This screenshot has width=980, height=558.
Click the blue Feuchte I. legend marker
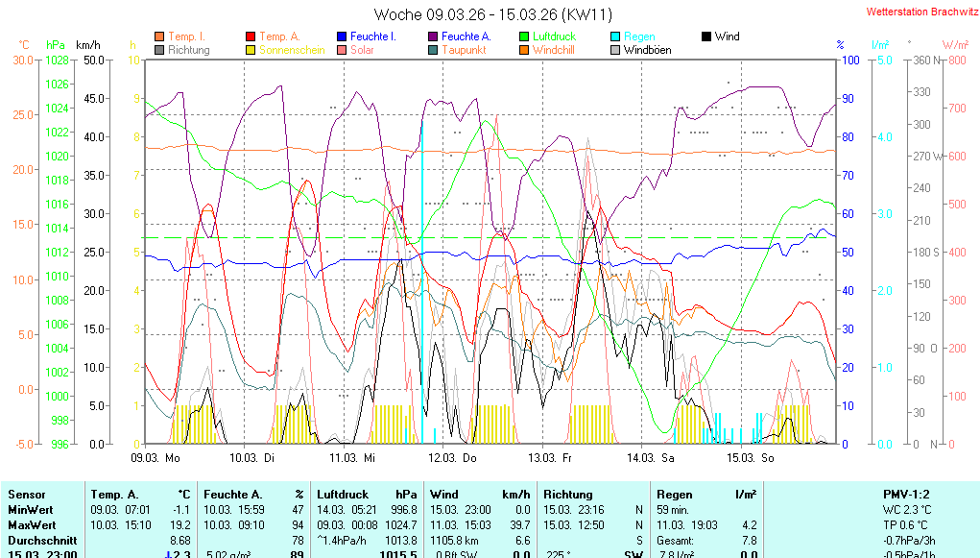342,36
